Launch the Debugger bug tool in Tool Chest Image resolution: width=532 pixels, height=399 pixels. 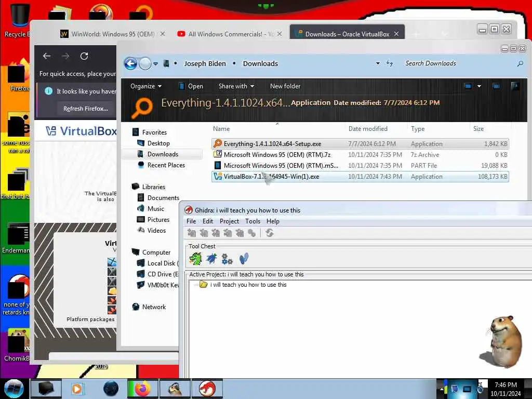(x=212, y=259)
